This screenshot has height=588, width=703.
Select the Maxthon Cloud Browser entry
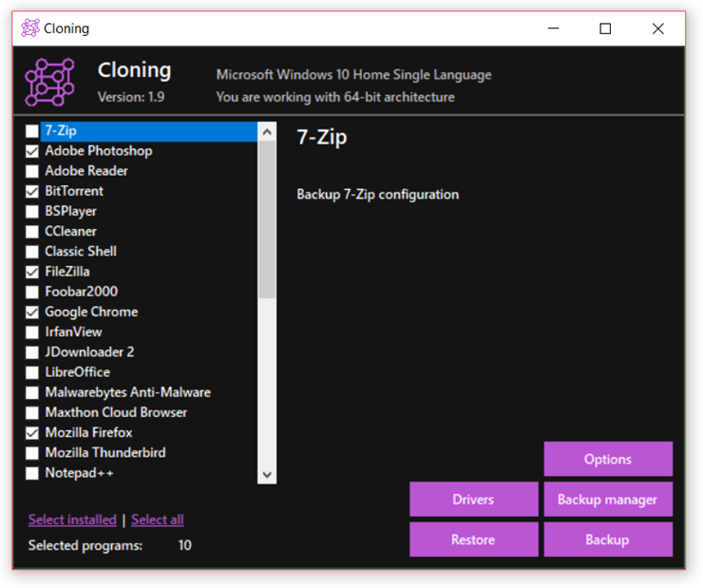116,412
